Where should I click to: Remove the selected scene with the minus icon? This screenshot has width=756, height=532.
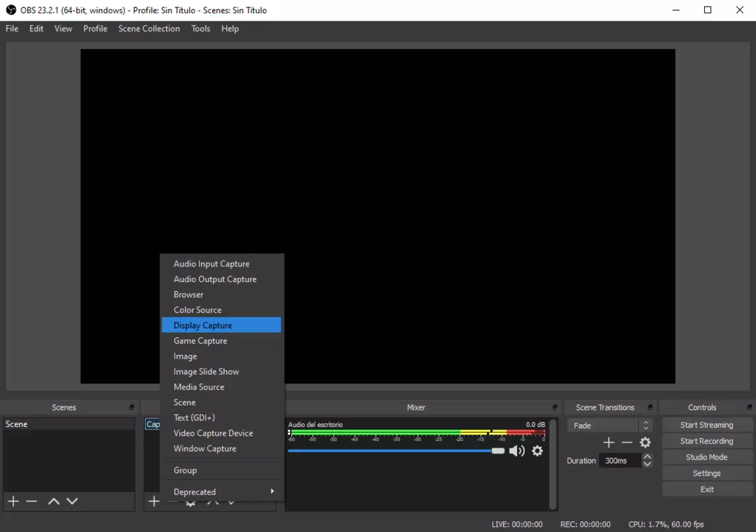pyautogui.click(x=31, y=501)
